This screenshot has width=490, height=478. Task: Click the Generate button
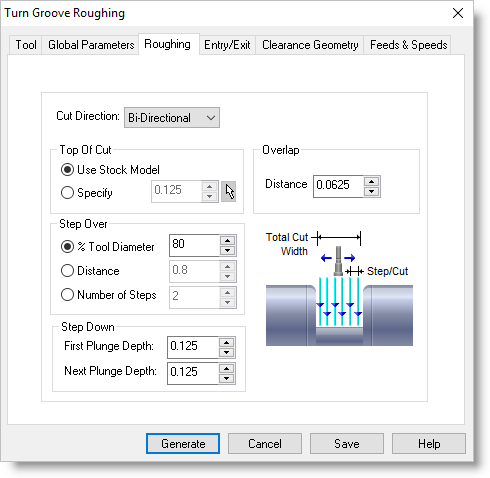(x=183, y=444)
